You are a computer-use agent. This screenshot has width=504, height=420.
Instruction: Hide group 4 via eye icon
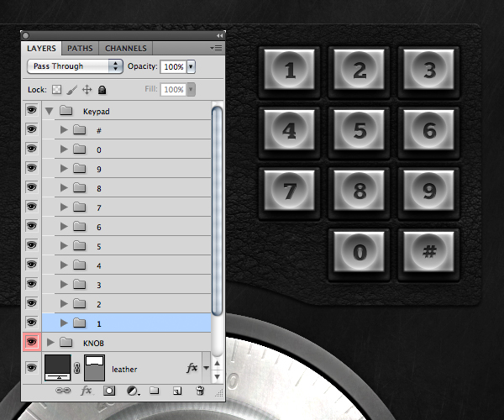point(32,265)
